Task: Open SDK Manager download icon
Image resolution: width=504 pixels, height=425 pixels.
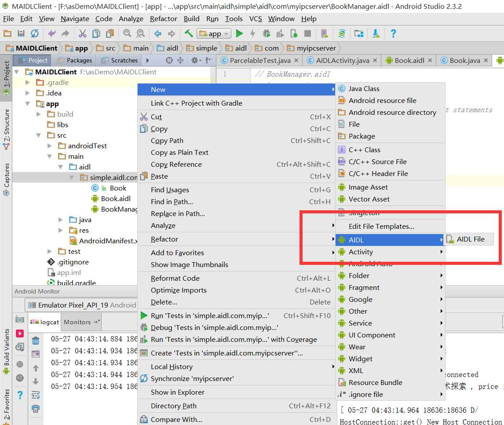Action: pyautogui.click(x=376, y=33)
